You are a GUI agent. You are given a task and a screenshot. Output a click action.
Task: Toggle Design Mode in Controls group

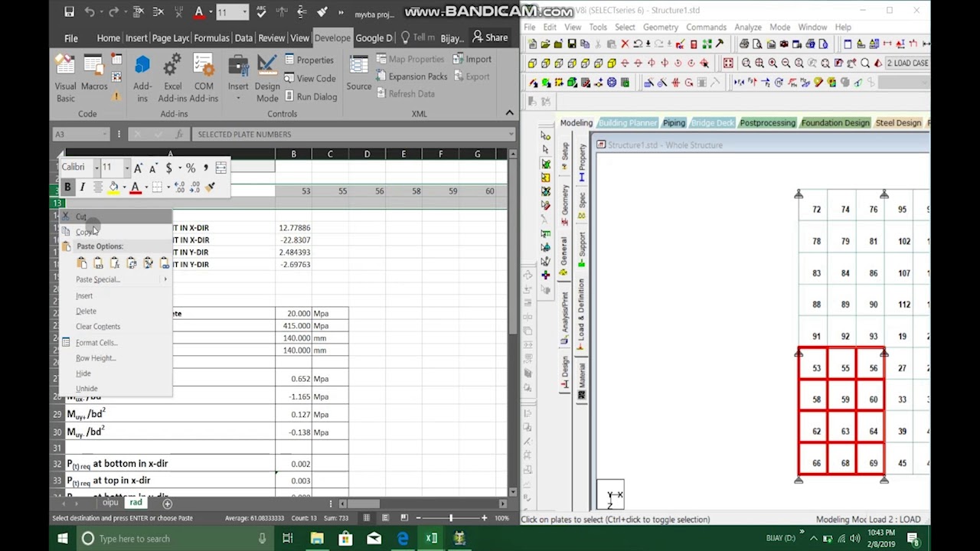(267, 79)
